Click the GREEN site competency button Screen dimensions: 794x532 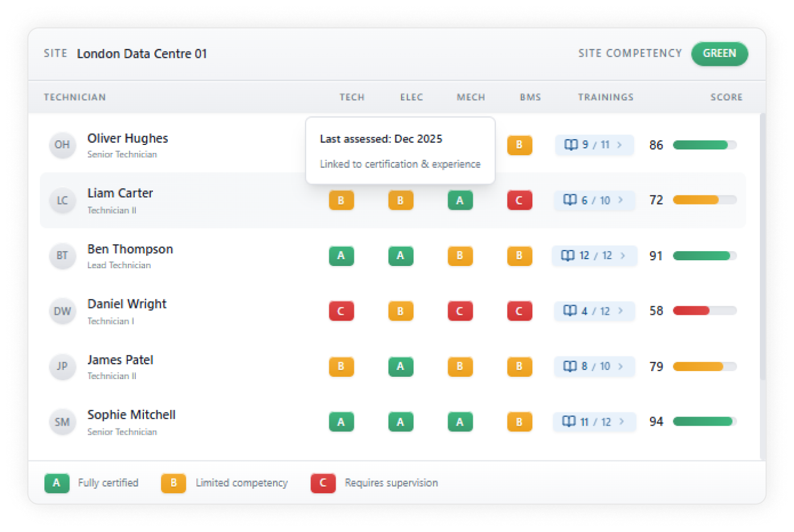(x=719, y=53)
